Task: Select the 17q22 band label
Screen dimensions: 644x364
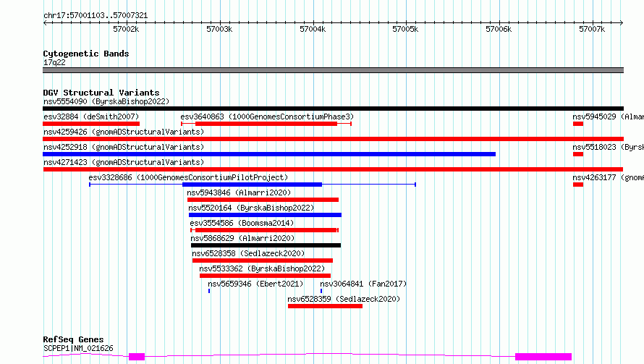Action: [54, 62]
